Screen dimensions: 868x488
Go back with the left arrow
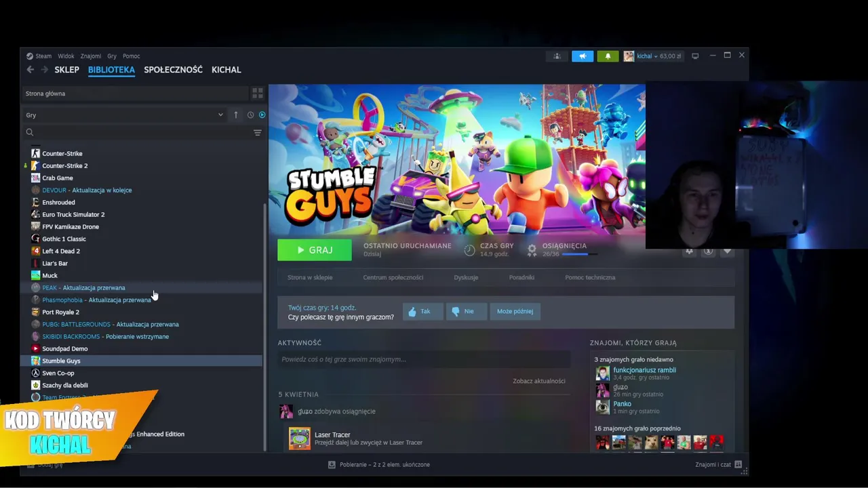pyautogui.click(x=30, y=70)
